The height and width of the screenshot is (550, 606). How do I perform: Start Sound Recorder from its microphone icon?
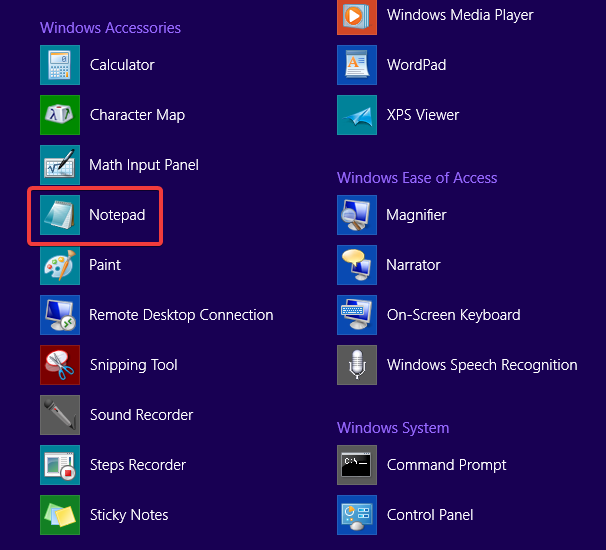(60, 415)
